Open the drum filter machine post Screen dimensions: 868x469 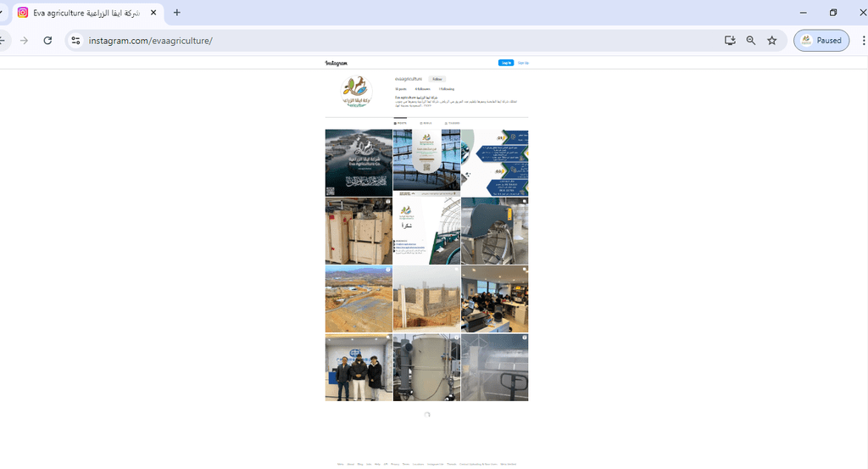click(x=495, y=231)
